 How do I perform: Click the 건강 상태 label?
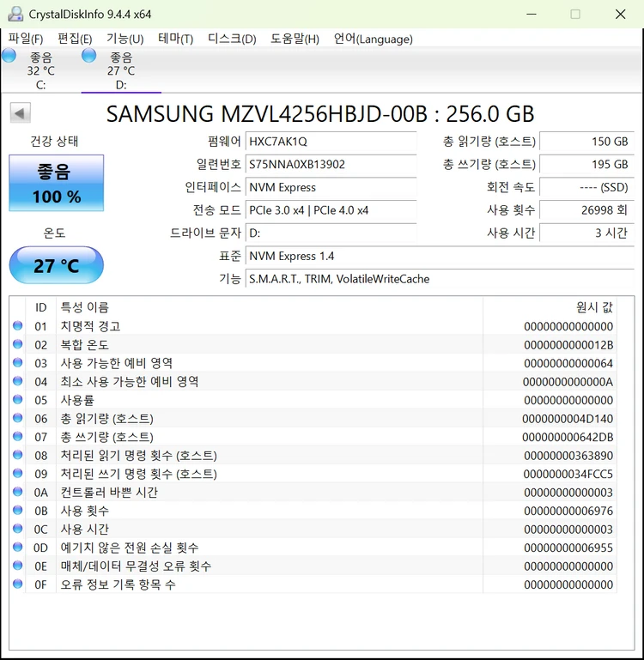(x=54, y=141)
